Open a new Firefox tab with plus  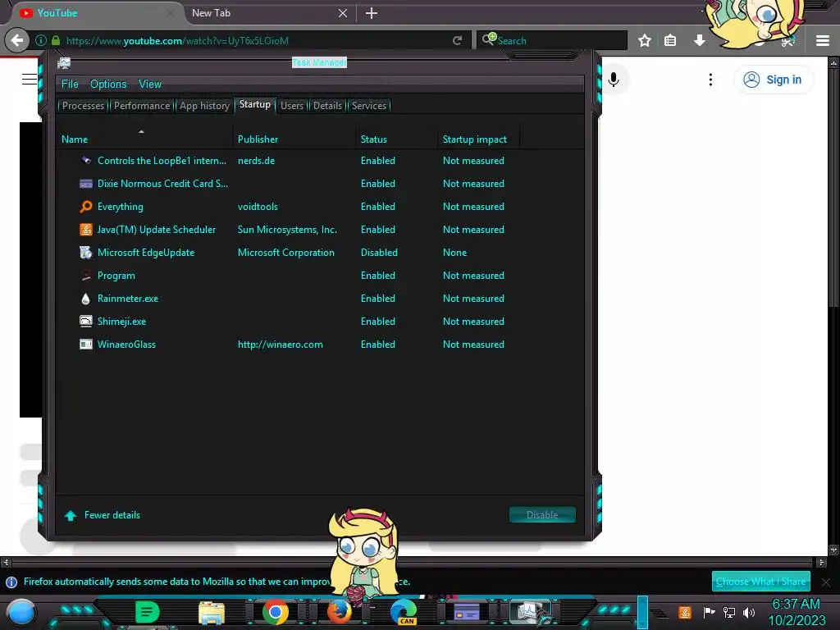372,13
